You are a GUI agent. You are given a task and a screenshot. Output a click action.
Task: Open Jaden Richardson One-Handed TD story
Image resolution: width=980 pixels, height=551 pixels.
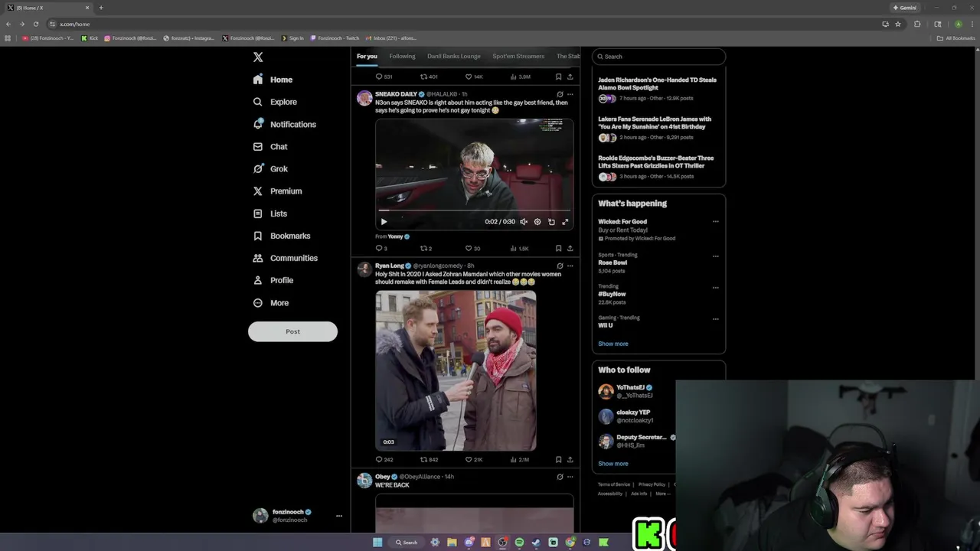(657, 83)
